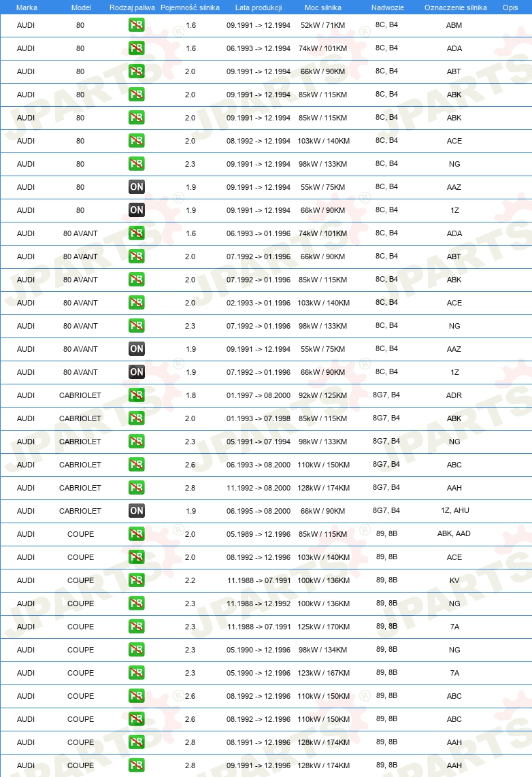Select the ADR engine code cell
The image size is (532, 777).
click(x=454, y=395)
